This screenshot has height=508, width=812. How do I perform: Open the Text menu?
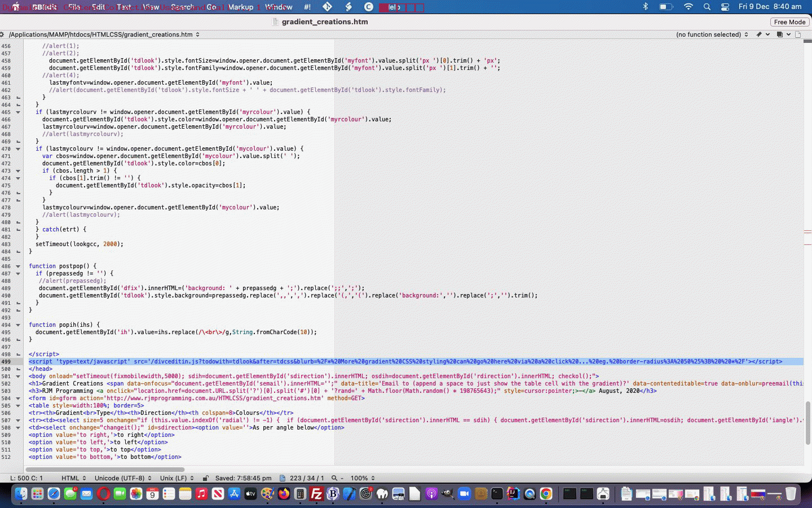coord(124,7)
